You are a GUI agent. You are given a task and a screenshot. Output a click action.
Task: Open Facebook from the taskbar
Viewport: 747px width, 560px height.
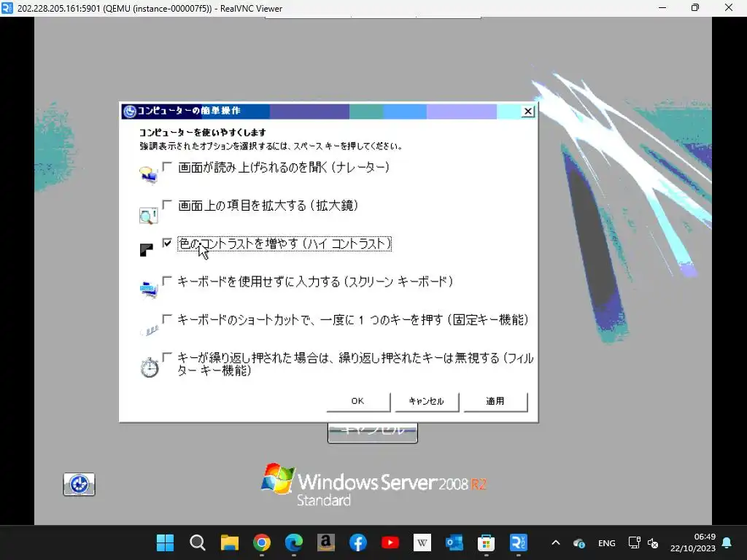coord(357,542)
